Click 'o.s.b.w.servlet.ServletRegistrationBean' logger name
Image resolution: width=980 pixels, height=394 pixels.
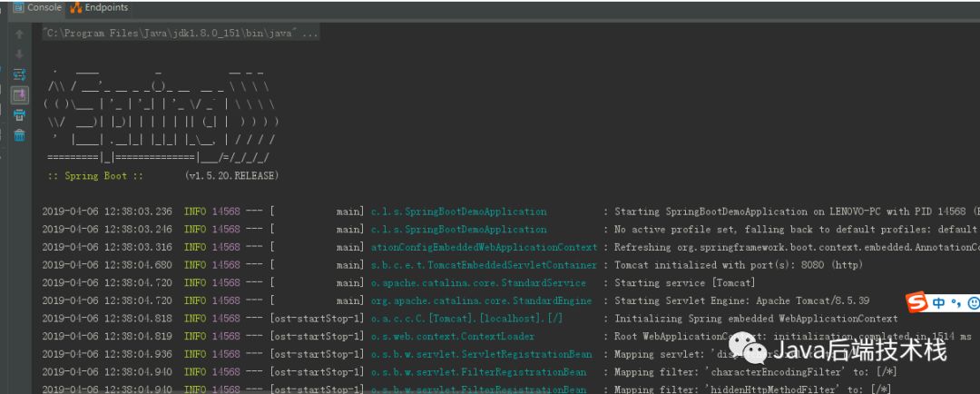click(x=481, y=354)
